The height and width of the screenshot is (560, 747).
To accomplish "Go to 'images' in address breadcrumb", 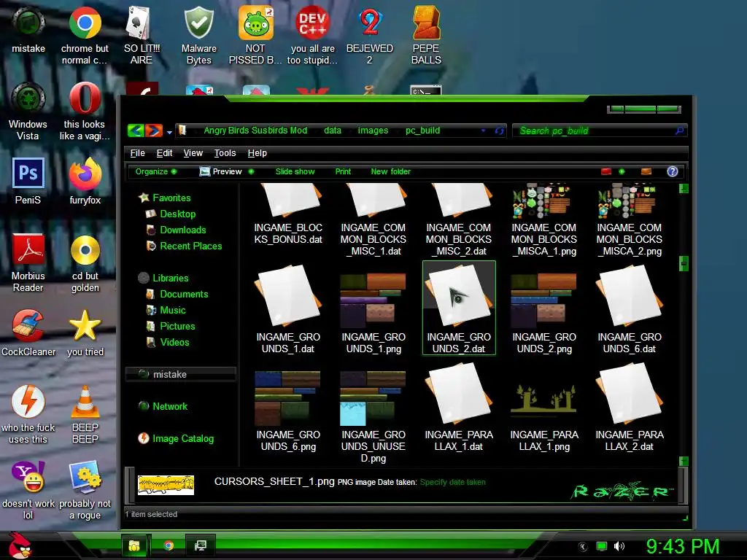I will click(373, 131).
